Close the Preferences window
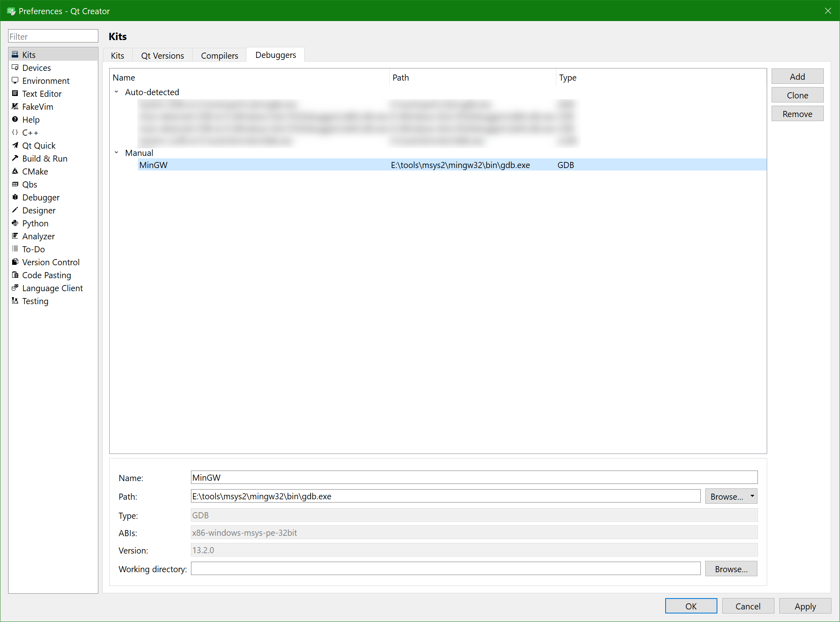840x622 pixels. [x=828, y=11]
